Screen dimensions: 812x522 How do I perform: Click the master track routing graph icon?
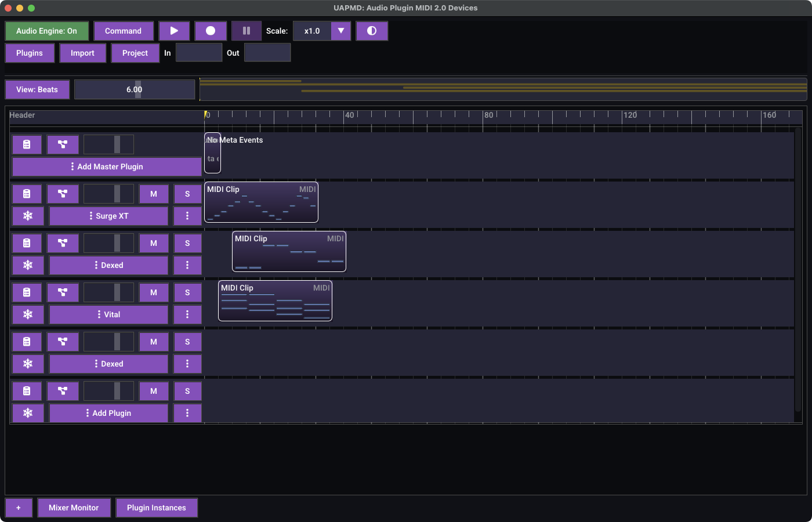point(63,144)
